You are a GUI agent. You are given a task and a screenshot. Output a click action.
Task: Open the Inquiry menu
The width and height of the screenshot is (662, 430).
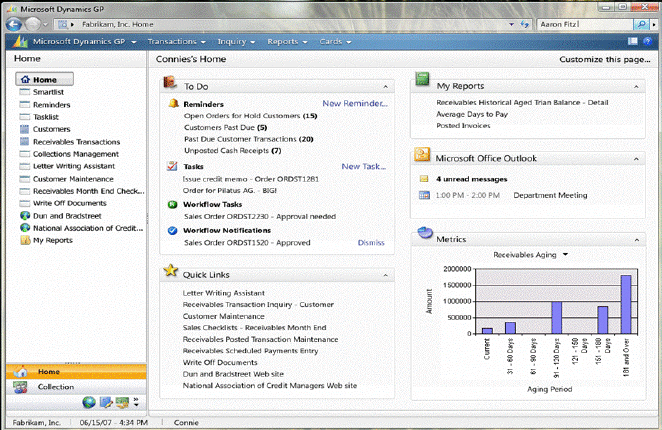click(236, 41)
